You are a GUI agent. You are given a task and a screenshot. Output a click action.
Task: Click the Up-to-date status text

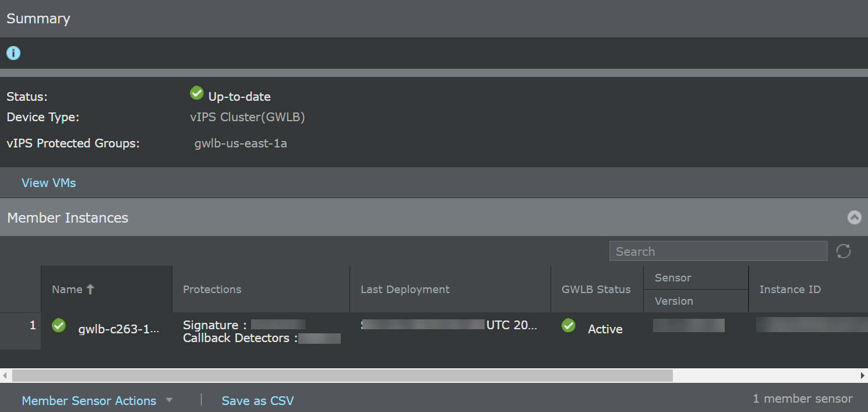239,97
